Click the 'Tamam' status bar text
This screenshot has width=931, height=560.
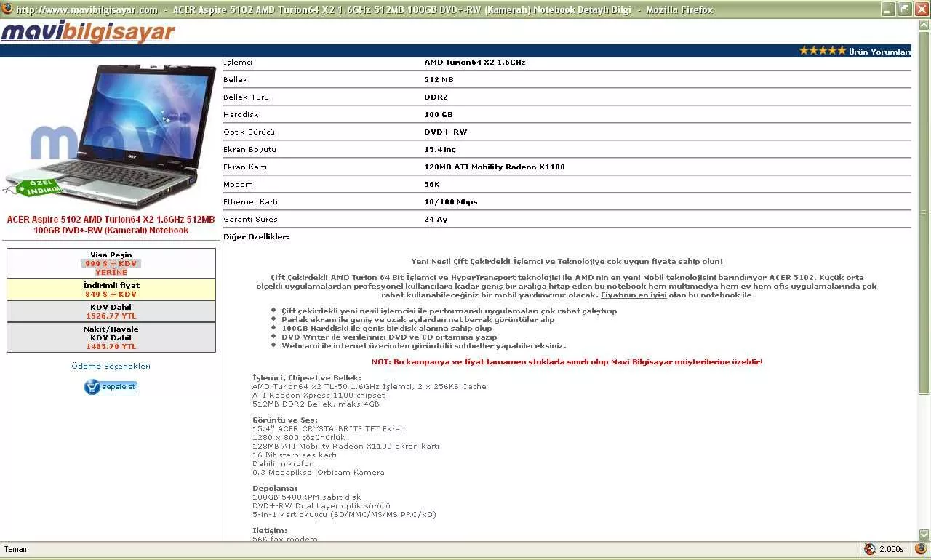pyautogui.click(x=17, y=549)
